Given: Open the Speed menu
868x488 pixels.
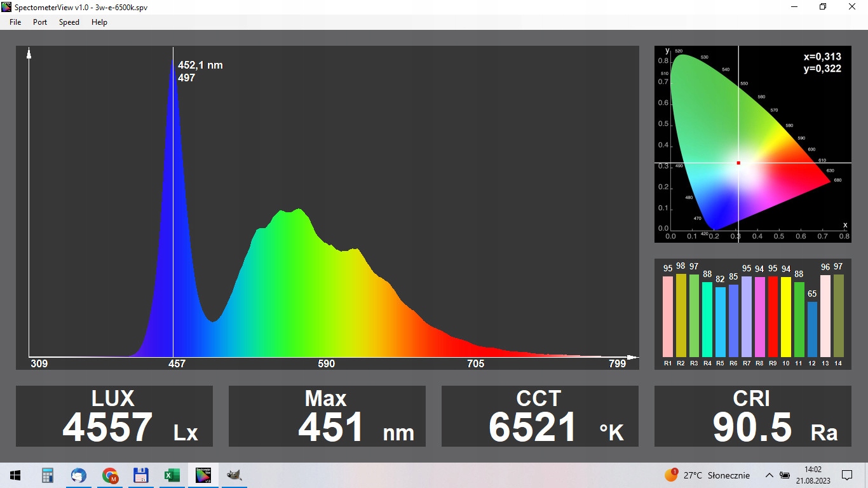Looking at the screenshot, I should (x=69, y=22).
